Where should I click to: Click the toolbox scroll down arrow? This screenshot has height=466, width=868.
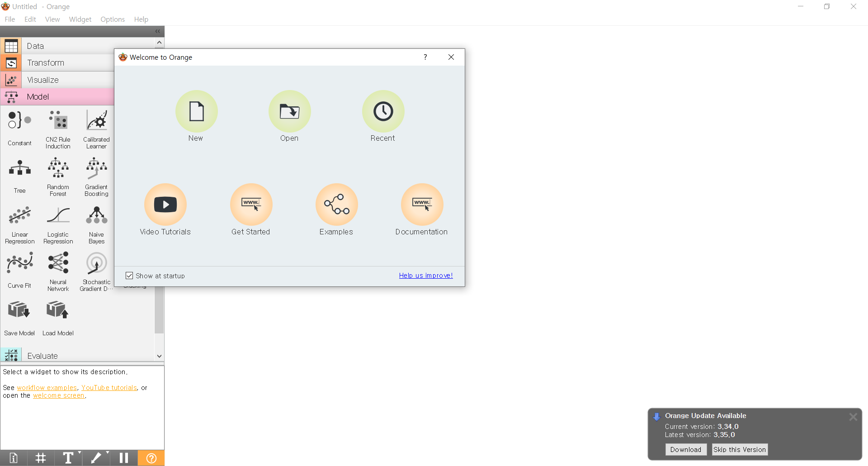point(159,356)
